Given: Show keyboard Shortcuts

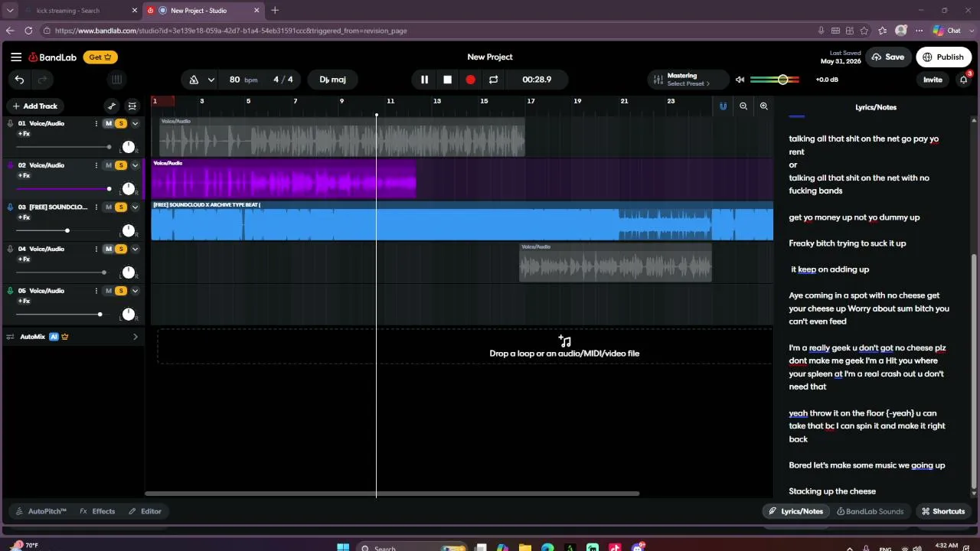Looking at the screenshot, I should point(943,511).
